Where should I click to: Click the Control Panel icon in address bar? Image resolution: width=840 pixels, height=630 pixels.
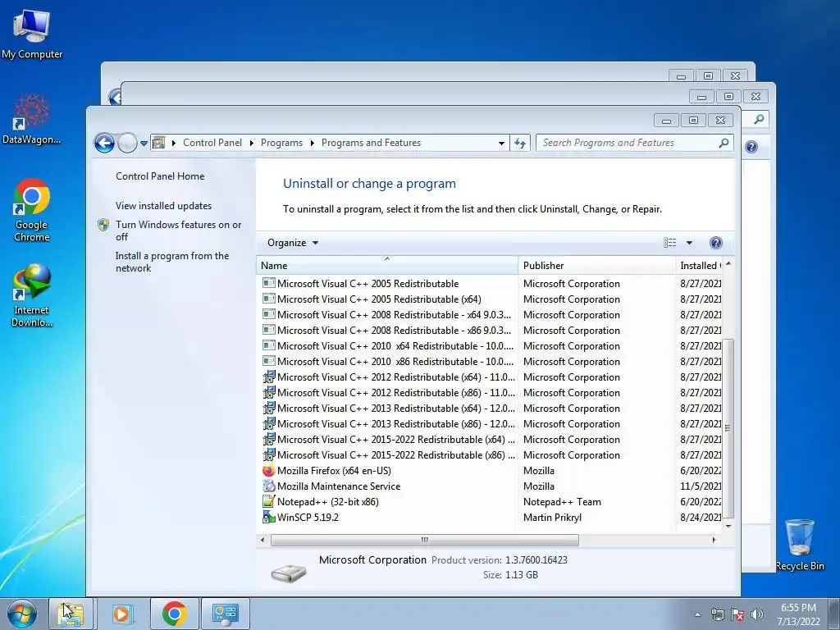(158, 143)
